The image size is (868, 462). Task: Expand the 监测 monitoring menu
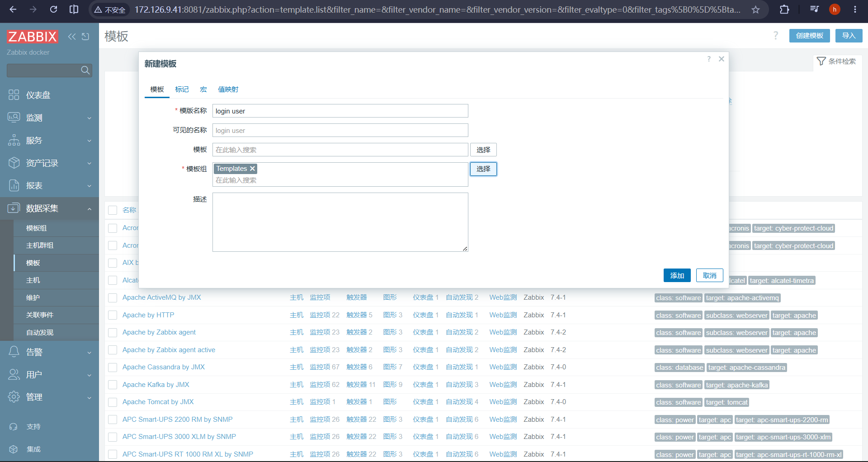(50, 118)
